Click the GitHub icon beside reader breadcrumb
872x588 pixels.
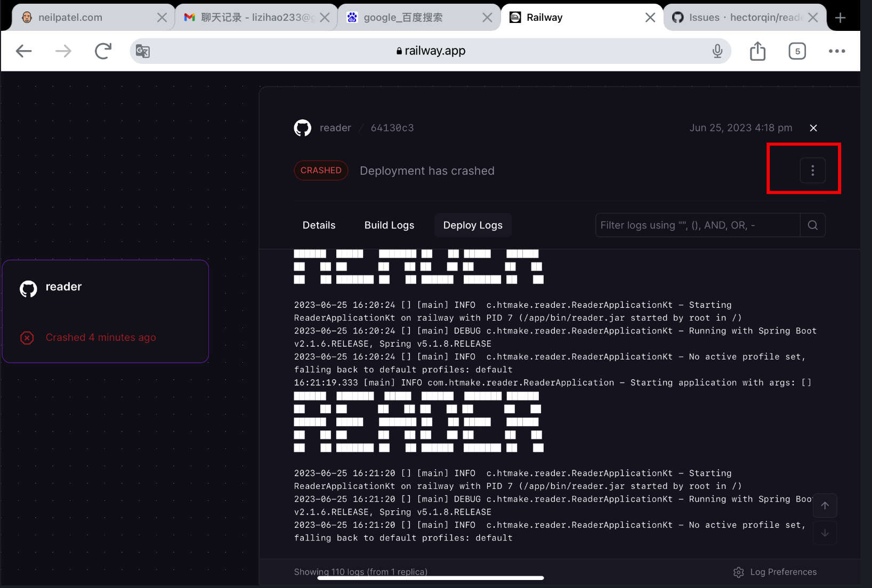point(302,127)
